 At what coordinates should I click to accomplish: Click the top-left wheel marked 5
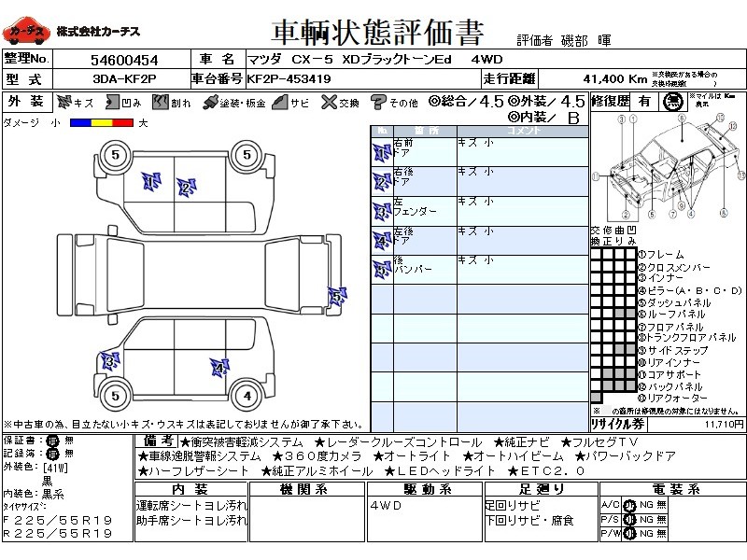pos(115,155)
